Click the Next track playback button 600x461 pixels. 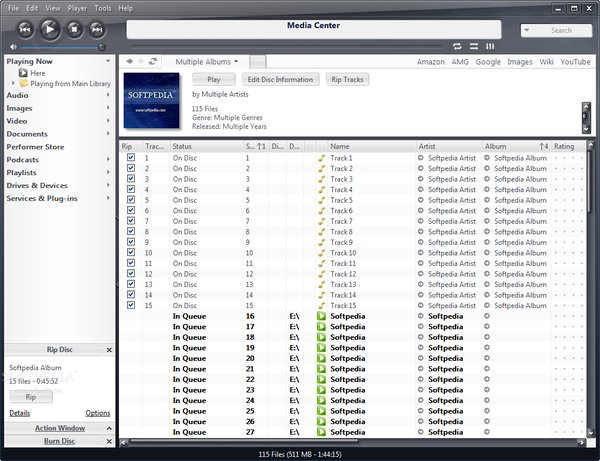tap(97, 29)
